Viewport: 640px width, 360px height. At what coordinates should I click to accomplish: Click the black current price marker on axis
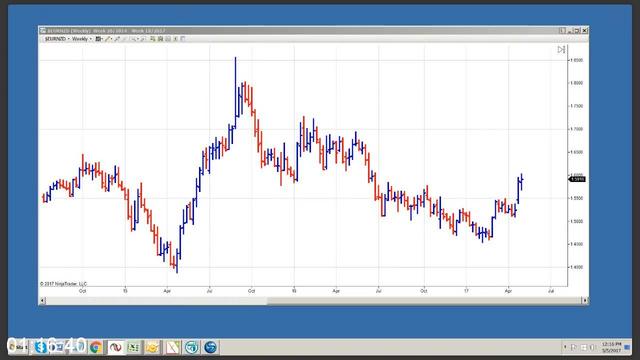pyautogui.click(x=577, y=179)
